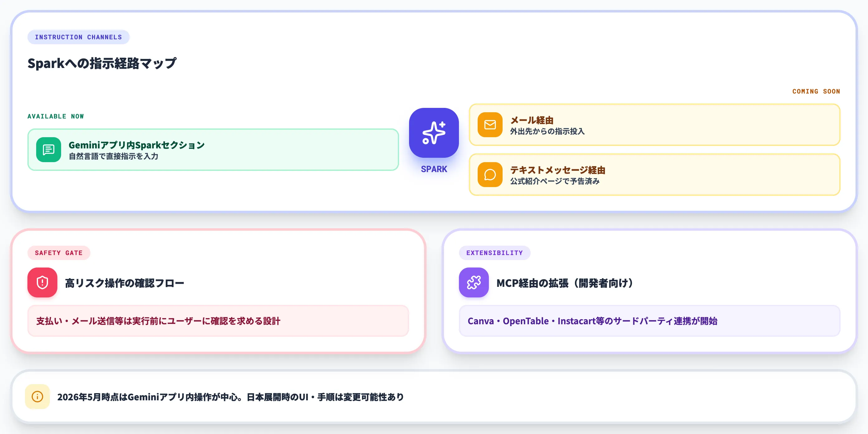
Task: Click the 公式紹介ページで予告済み text
Action: pyautogui.click(x=555, y=181)
